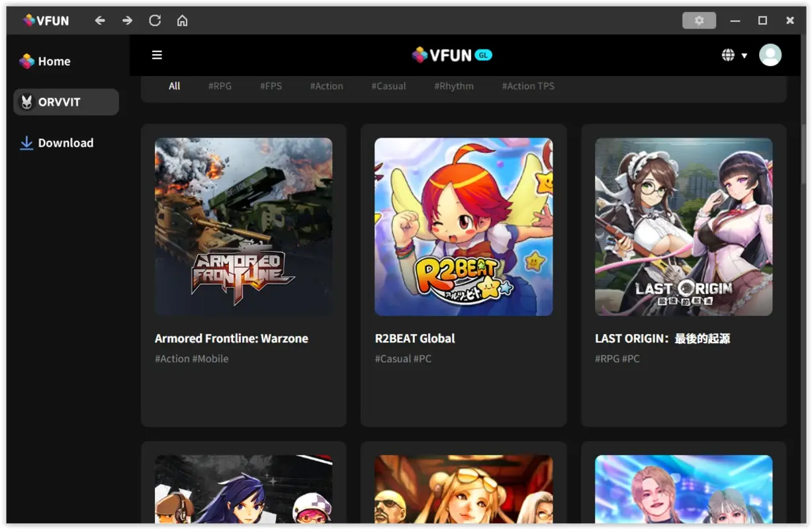Select the All games filter
812x529 pixels.
[x=174, y=85]
